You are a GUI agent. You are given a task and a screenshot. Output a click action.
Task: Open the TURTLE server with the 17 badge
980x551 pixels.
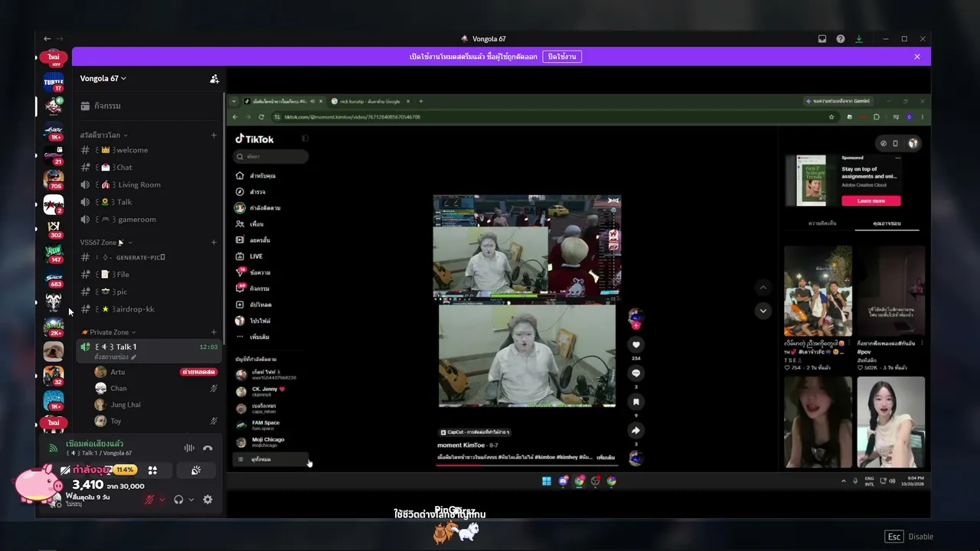coord(54,83)
